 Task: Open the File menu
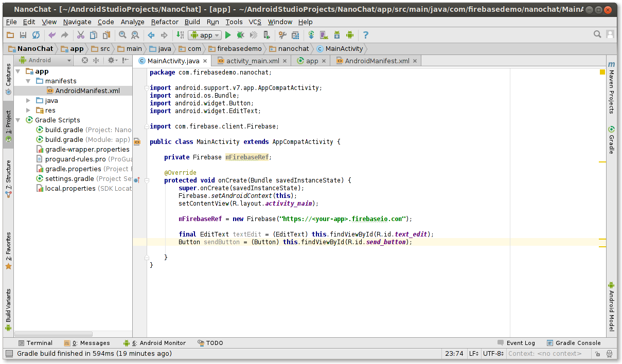[11, 22]
